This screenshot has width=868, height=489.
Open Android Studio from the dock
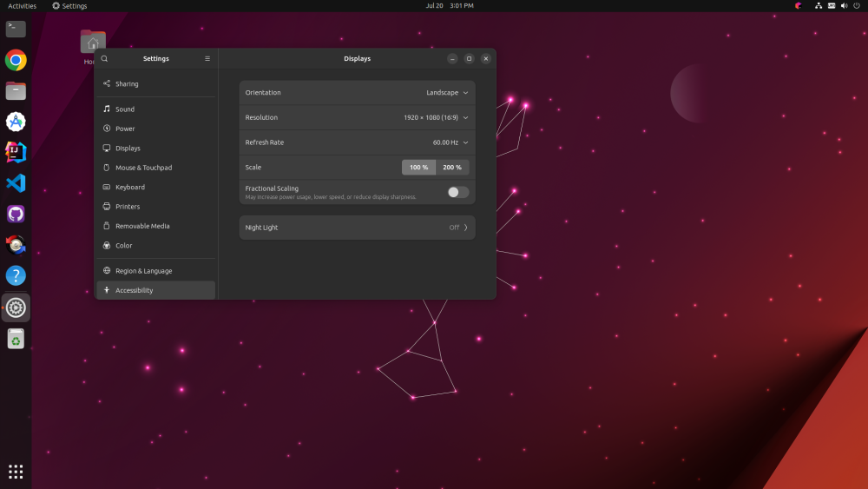[16, 122]
